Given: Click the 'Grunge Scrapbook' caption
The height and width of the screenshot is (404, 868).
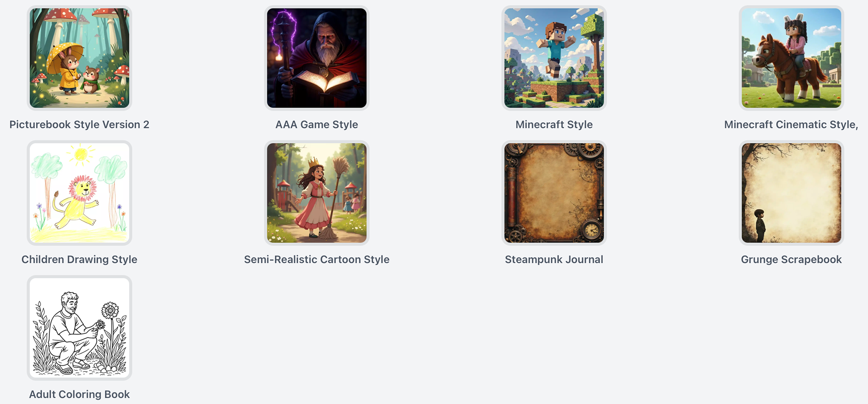Looking at the screenshot, I should (x=792, y=259).
